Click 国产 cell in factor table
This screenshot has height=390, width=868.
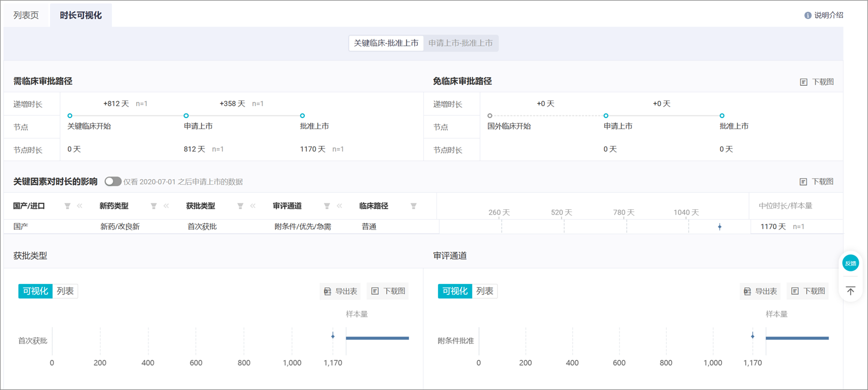(21, 227)
